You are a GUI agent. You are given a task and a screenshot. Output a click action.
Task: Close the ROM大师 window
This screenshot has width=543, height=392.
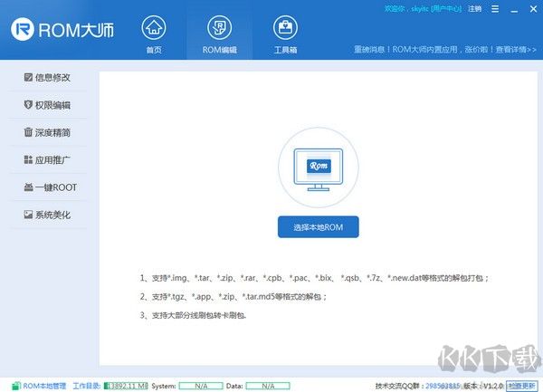tap(533, 9)
